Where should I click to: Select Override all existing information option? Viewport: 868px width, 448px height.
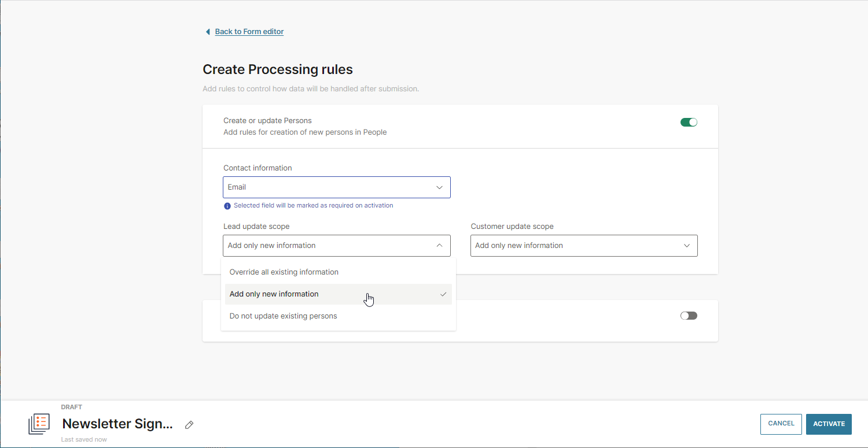(284, 272)
